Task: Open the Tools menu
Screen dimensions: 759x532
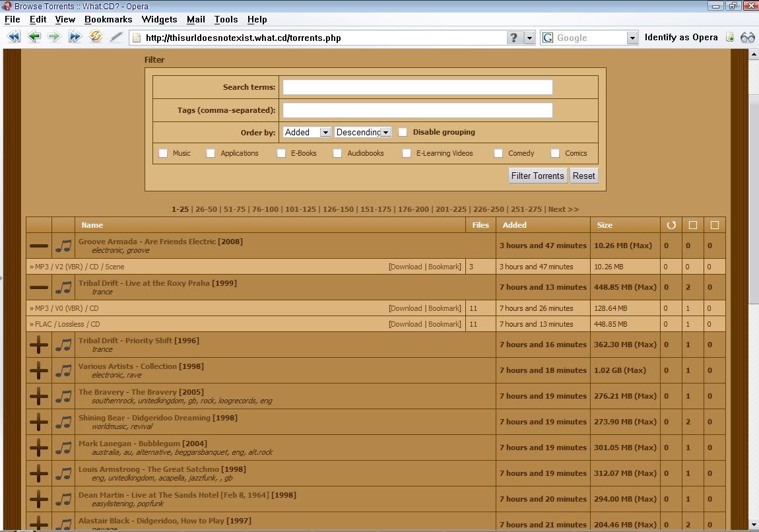Action: 226,19
